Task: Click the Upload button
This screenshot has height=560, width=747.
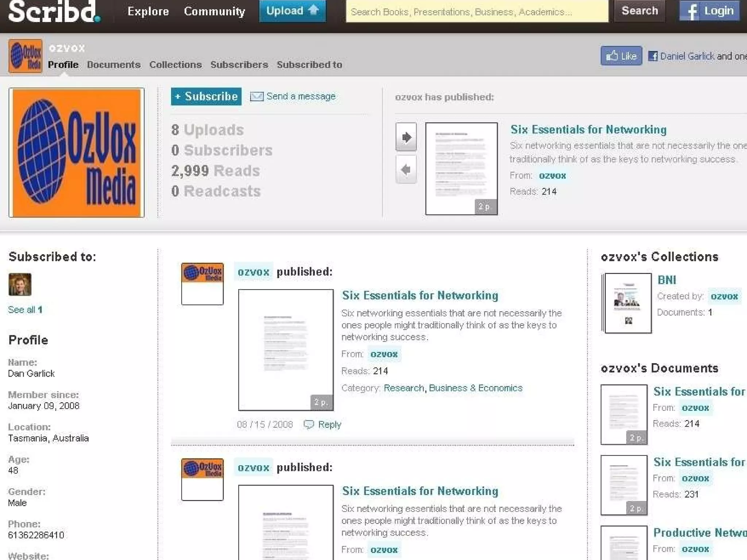Action: (x=293, y=11)
